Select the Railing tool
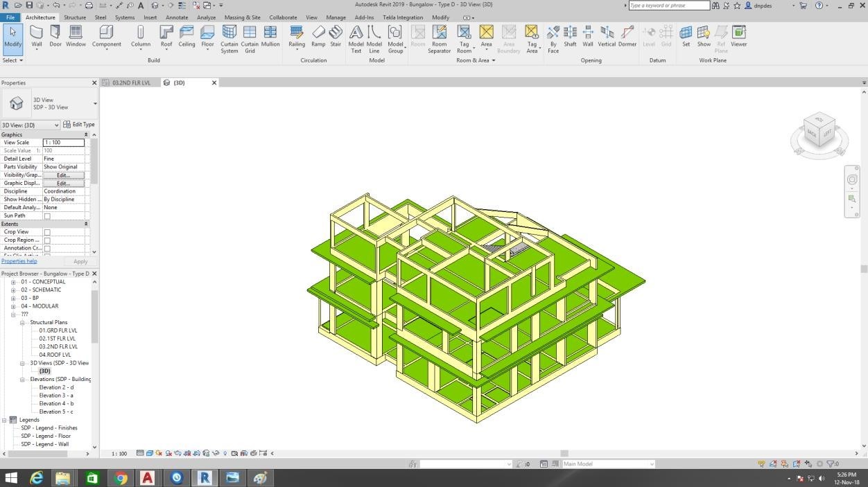The height and width of the screenshot is (487, 868). (x=297, y=36)
